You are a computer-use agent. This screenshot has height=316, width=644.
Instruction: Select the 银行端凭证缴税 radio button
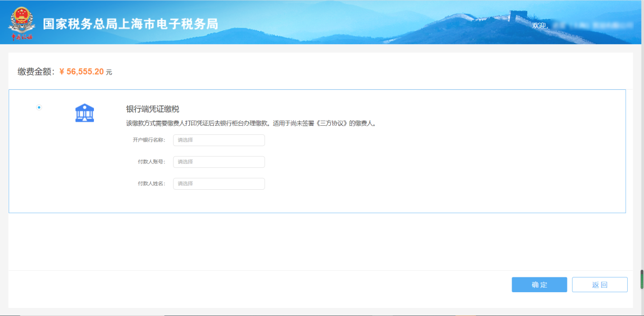39,108
